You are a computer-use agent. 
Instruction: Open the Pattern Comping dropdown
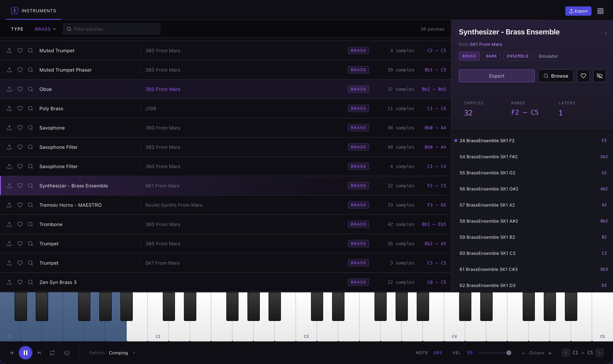coord(122,353)
